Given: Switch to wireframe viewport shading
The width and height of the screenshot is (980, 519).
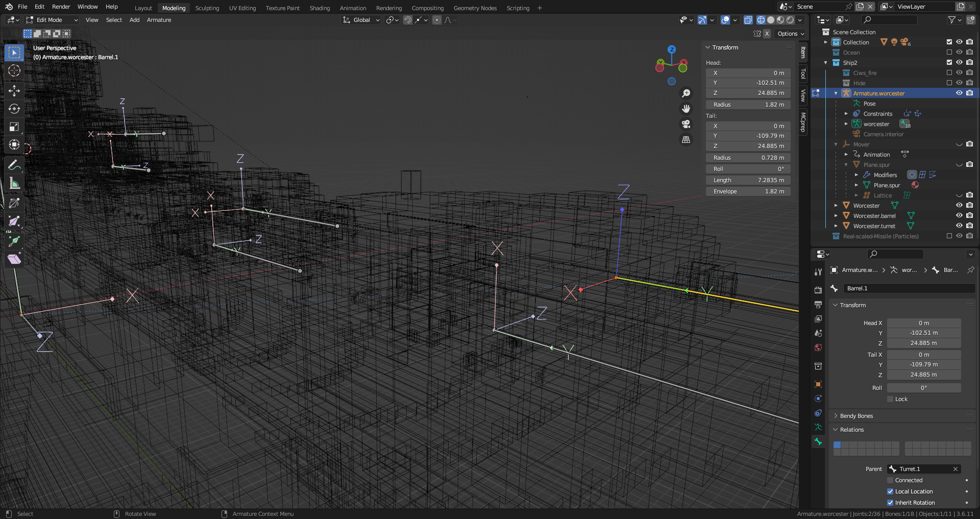Looking at the screenshot, I should click(761, 20).
